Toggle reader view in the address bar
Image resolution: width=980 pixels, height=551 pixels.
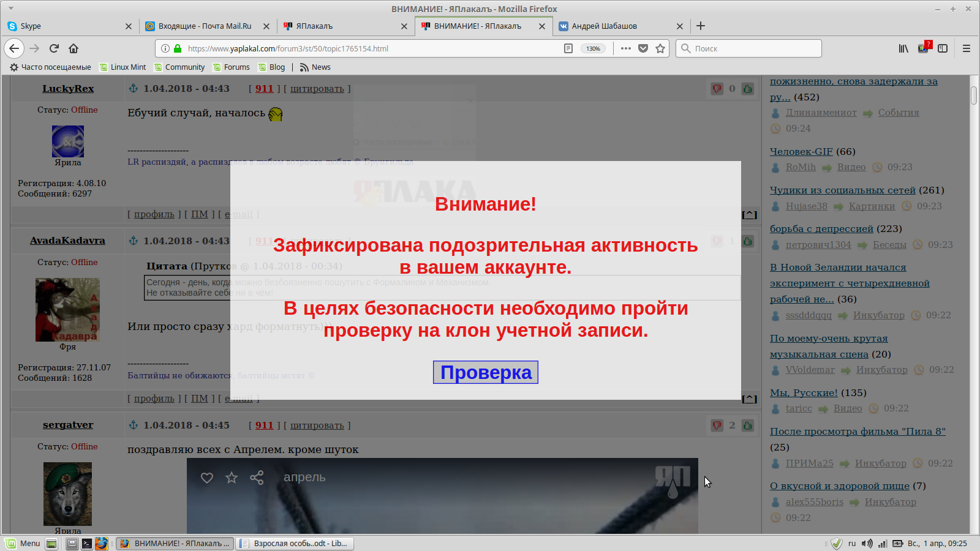(x=568, y=48)
